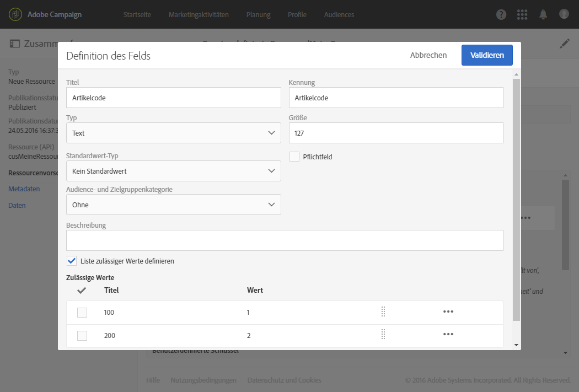Screen dimensions: 579x392
Task: Open the notifications bell icon
Action: point(543,14)
